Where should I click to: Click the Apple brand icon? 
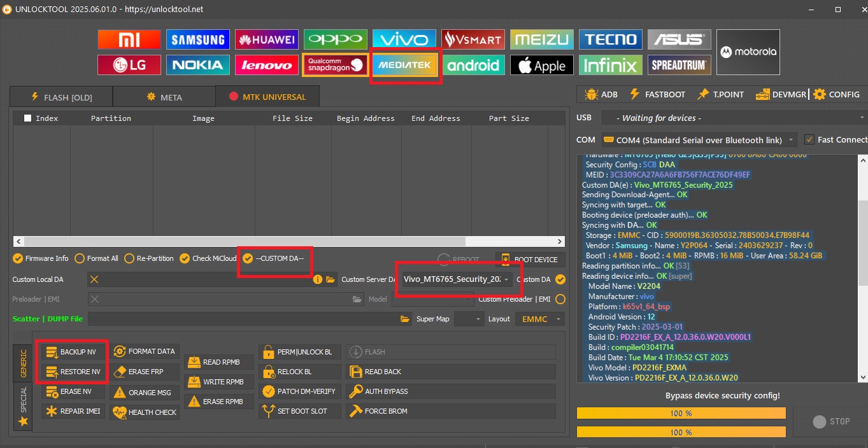click(x=541, y=65)
